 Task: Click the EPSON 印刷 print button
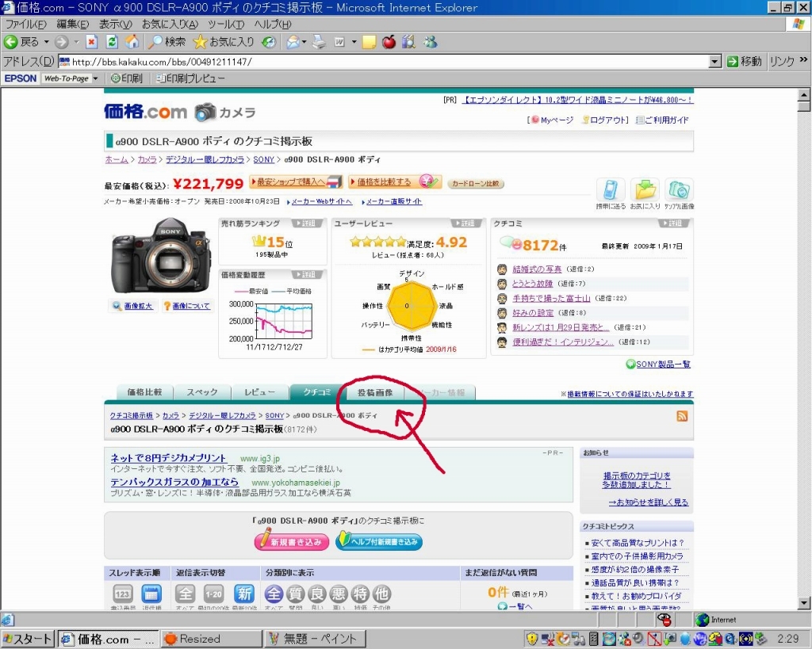click(126, 78)
